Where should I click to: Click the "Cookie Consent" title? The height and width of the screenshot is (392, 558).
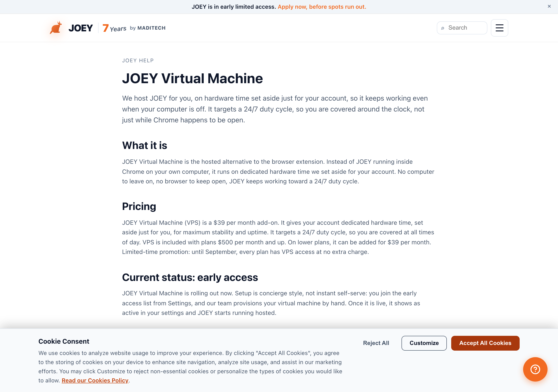(x=64, y=341)
